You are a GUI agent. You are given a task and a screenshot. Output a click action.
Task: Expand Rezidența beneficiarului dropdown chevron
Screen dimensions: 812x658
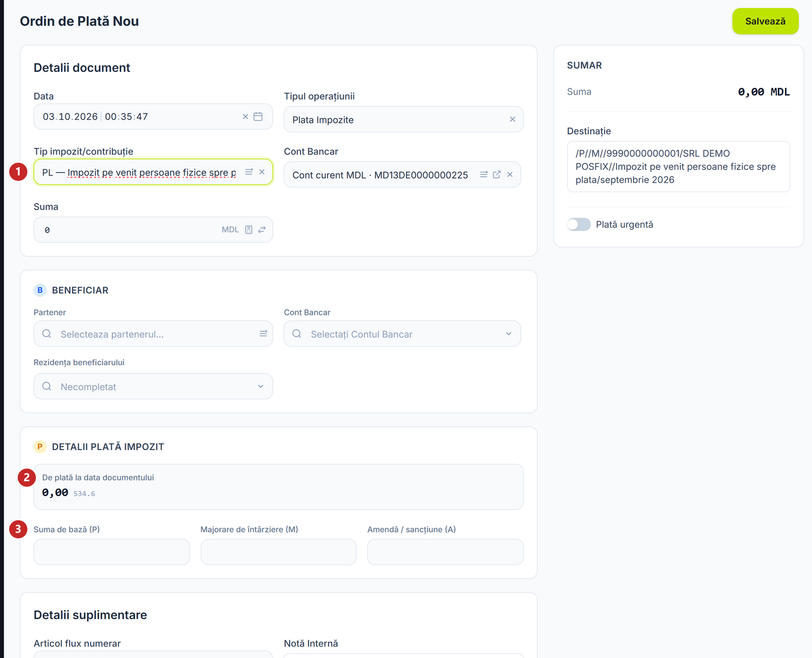coord(260,386)
